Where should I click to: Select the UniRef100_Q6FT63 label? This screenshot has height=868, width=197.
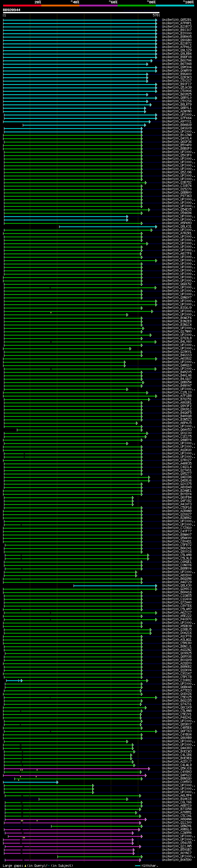pos(177,731)
